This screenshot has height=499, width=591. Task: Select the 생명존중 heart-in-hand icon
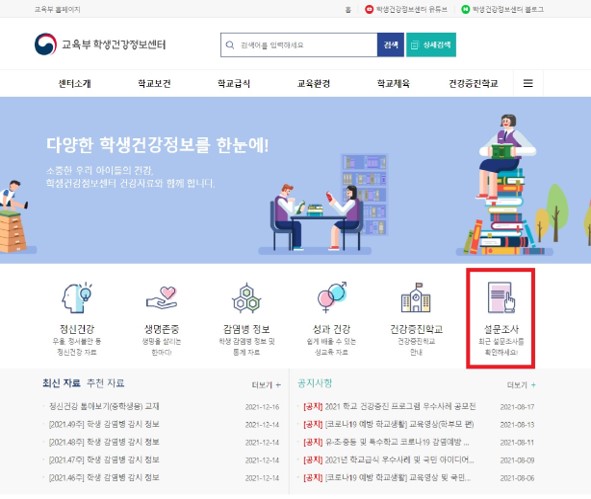pos(162,298)
